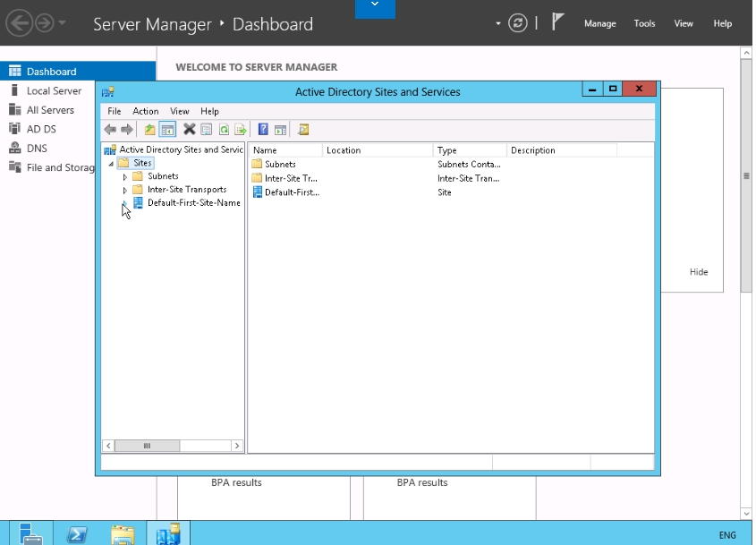This screenshot has height=545, width=756.
Task: Expand the Inter-Site Transports node
Action: click(125, 190)
